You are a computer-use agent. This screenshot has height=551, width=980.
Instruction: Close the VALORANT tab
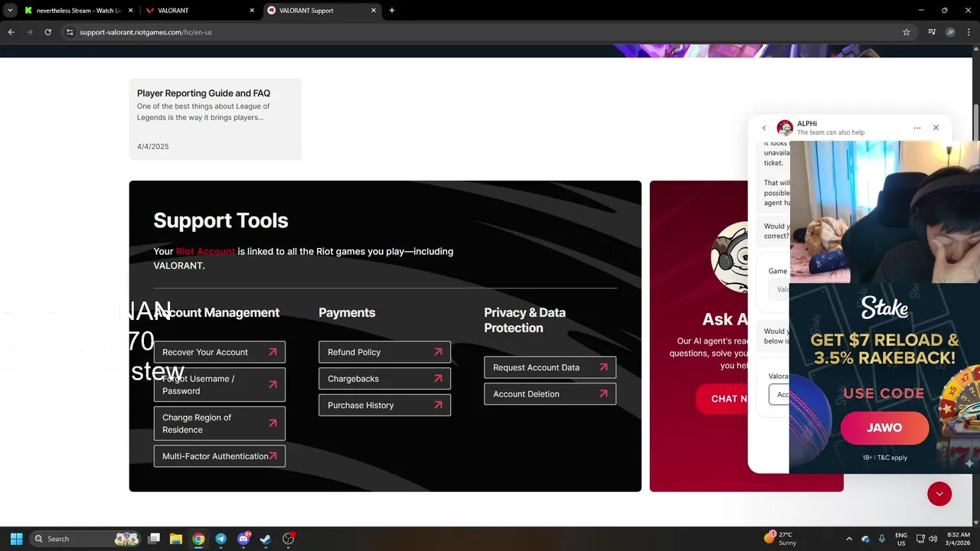[252, 11]
